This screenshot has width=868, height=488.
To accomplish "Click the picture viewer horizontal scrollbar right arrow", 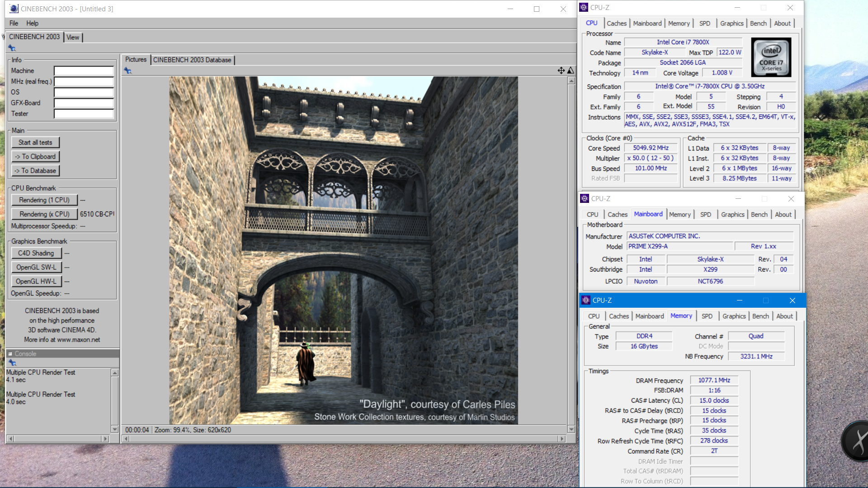I will pyautogui.click(x=562, y=439).
